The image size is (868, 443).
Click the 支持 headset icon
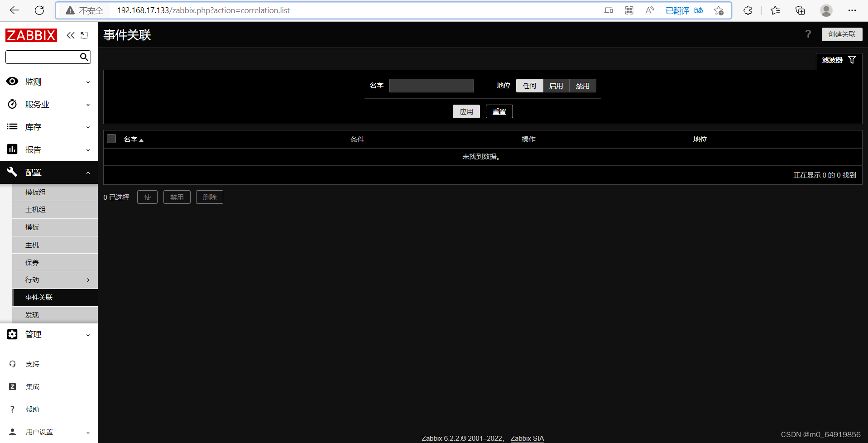[13, 364]
